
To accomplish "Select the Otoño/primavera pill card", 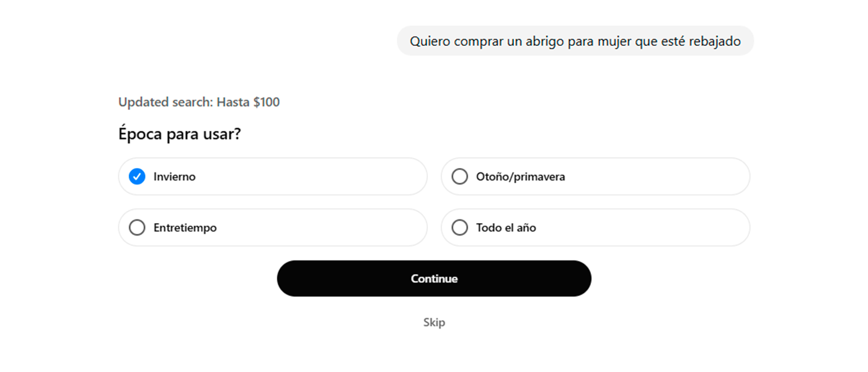I will click(594, 176).
